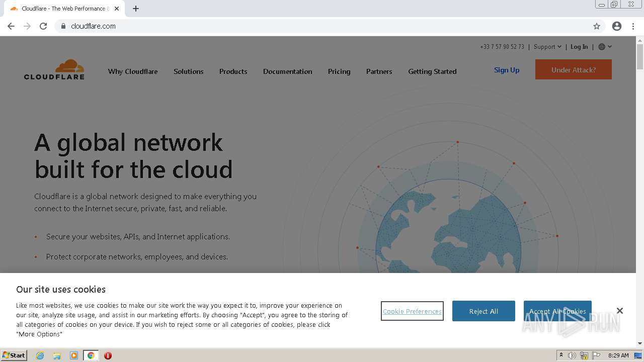Click the page vertical scrollbar thumb

coord(640,57)
